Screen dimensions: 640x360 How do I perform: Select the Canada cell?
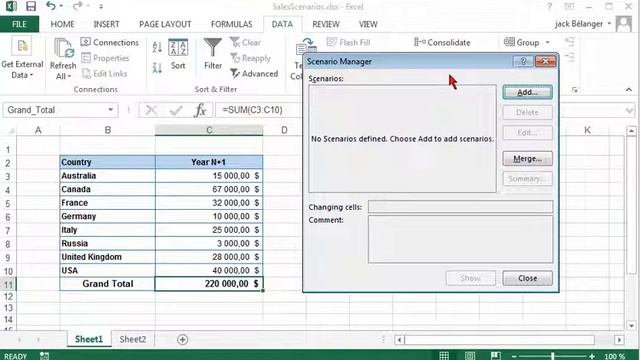[x=107, y=189]
